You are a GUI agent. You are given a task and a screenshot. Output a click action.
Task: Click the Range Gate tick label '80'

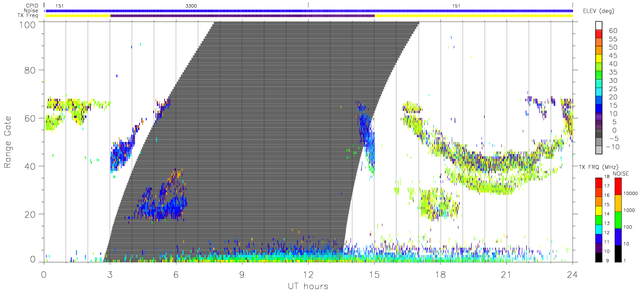[x=30, y=70]
